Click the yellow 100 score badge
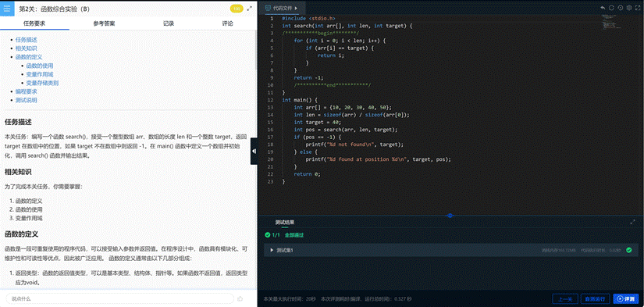Image resolution: width=644 pixels, height=307 pixels. click(x=237, y=9)
